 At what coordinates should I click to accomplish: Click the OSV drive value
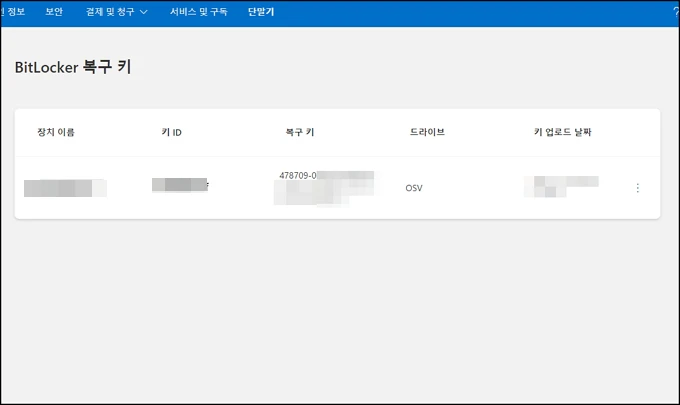coord(414,188)
